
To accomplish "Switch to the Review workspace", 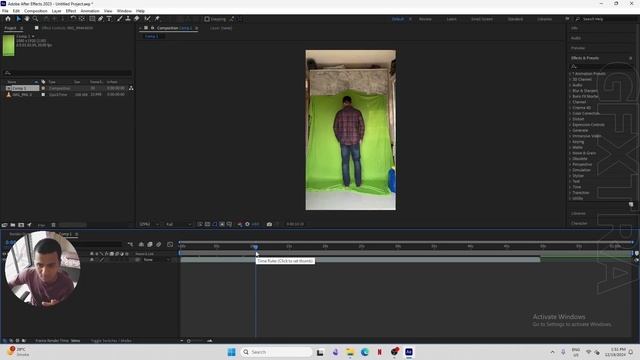I will tap(425, 19).
